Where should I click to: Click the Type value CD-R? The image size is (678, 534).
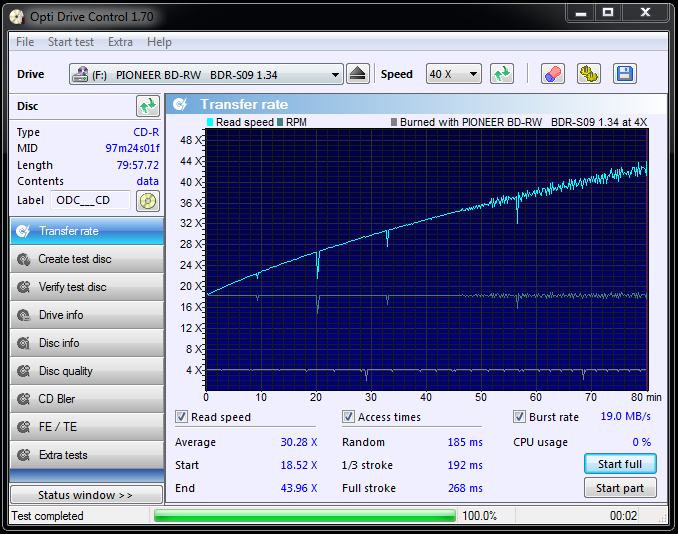point(146,132)
